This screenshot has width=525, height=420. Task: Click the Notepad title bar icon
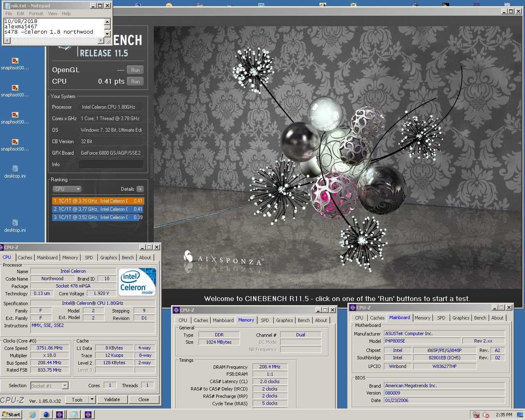click(x=7, y=6)
